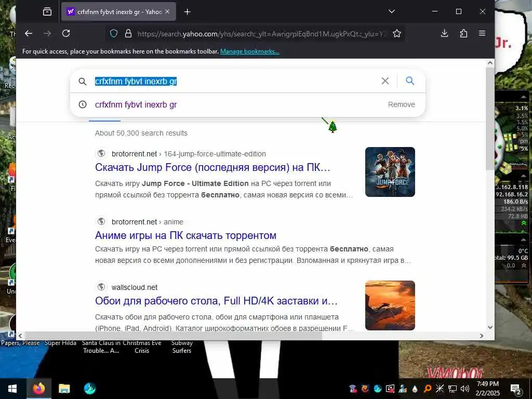
Task: Open the Firefox extensions menu
Action: pos(463,33)
